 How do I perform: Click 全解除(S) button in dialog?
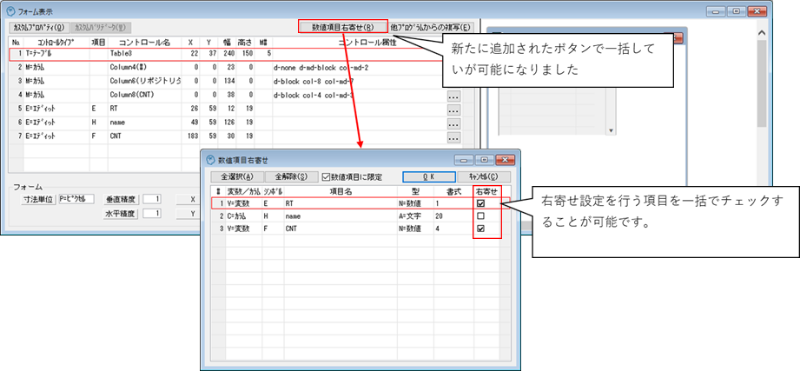pyautogui.click(x=291, y=177)
